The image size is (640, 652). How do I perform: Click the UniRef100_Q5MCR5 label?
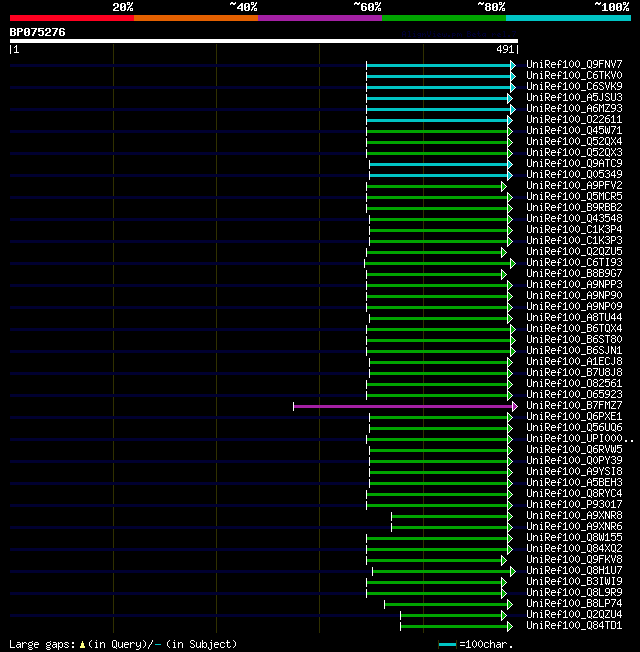pos(574,197)
